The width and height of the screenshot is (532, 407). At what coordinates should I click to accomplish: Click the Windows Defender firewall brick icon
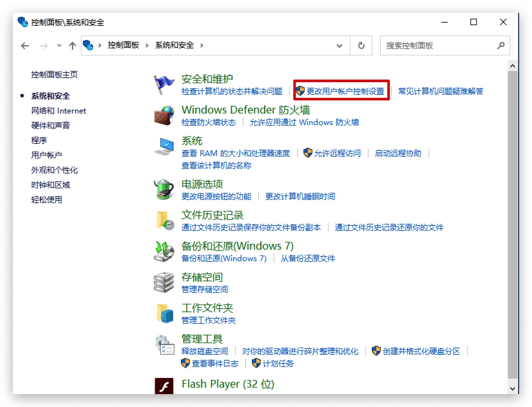click(164, 115)
